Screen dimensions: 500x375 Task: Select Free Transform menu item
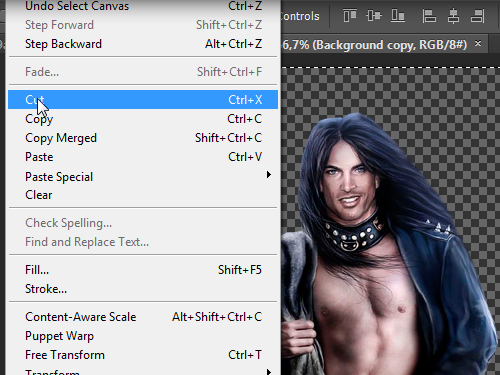tap(143, 355)
